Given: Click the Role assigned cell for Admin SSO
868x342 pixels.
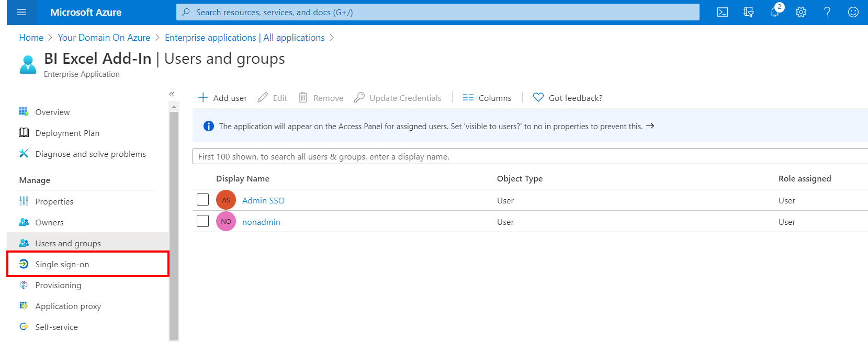Looking at the screenshot, I should click(786, 200).
